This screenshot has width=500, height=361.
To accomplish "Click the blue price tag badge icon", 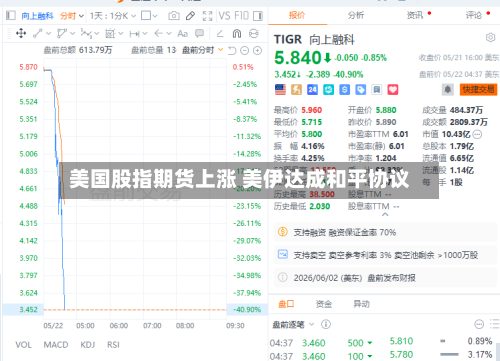I will (x=360, y=89).
